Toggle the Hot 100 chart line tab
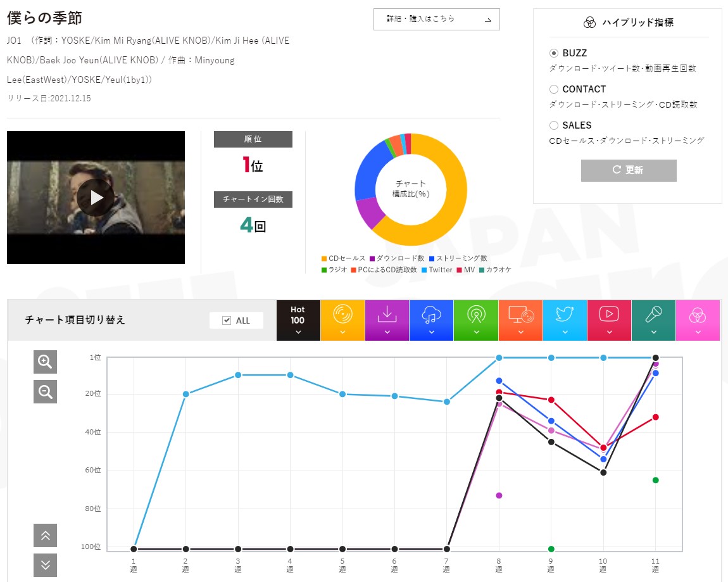The image size is (728, 582). 298,320
